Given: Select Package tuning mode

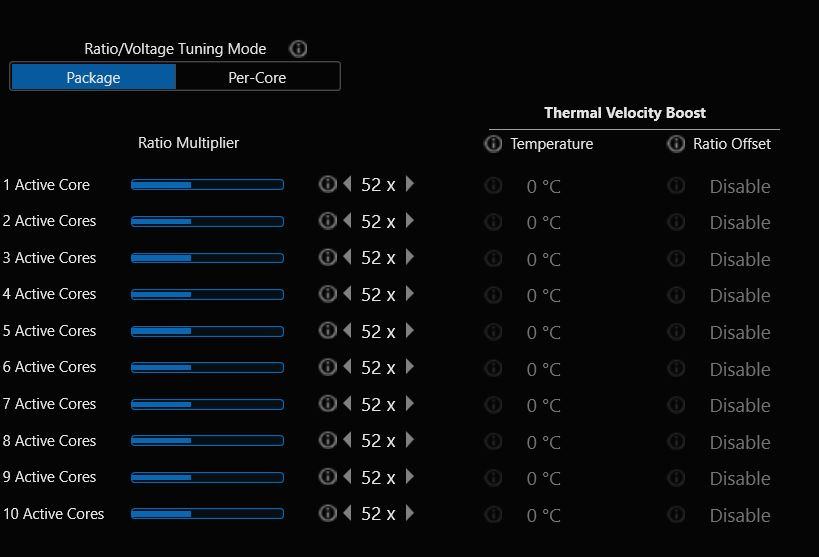Looking at the screenshot, I should [93, 77].
